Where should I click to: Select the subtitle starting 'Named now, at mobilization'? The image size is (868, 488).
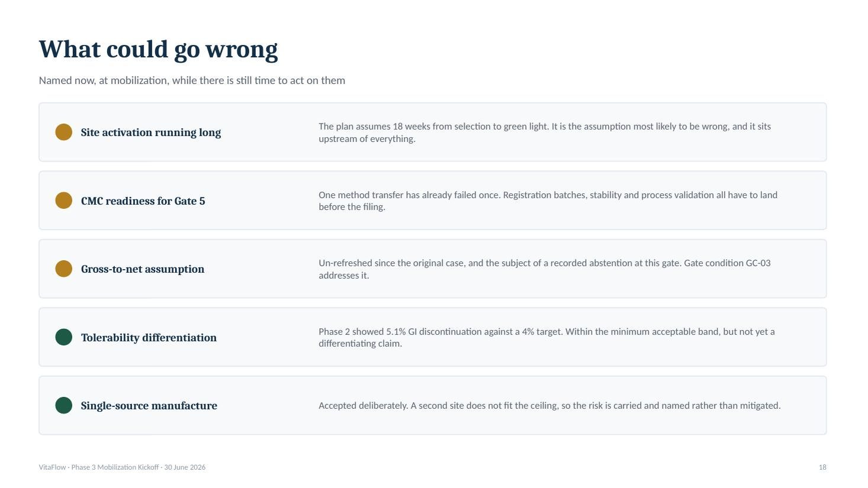[192, 80]
